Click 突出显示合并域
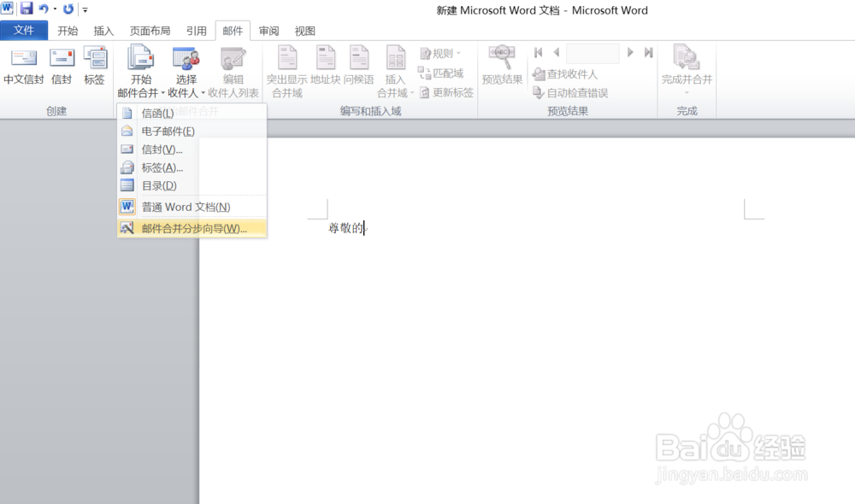Screen dimensions: 855x504 click(x=286, y=72)
